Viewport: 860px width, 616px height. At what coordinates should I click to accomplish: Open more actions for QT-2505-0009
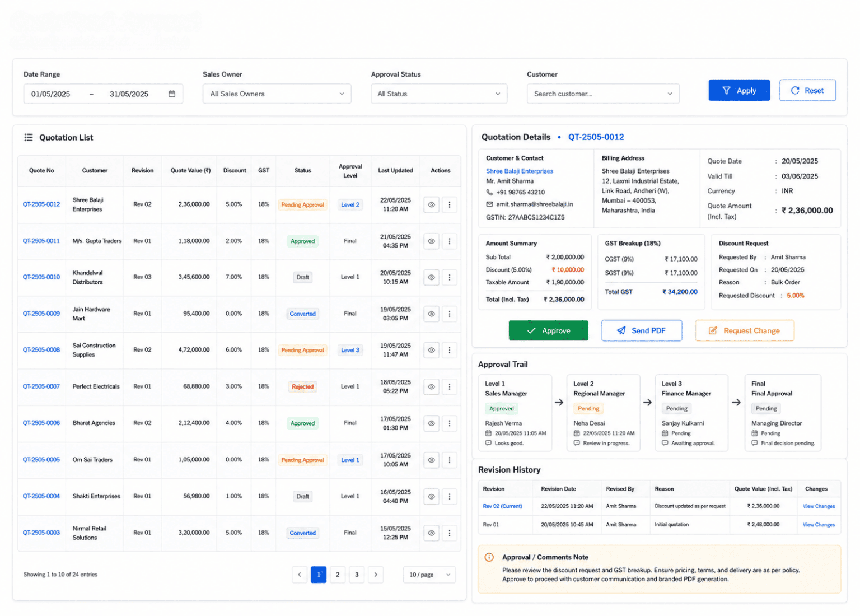(x=450, y=314)
